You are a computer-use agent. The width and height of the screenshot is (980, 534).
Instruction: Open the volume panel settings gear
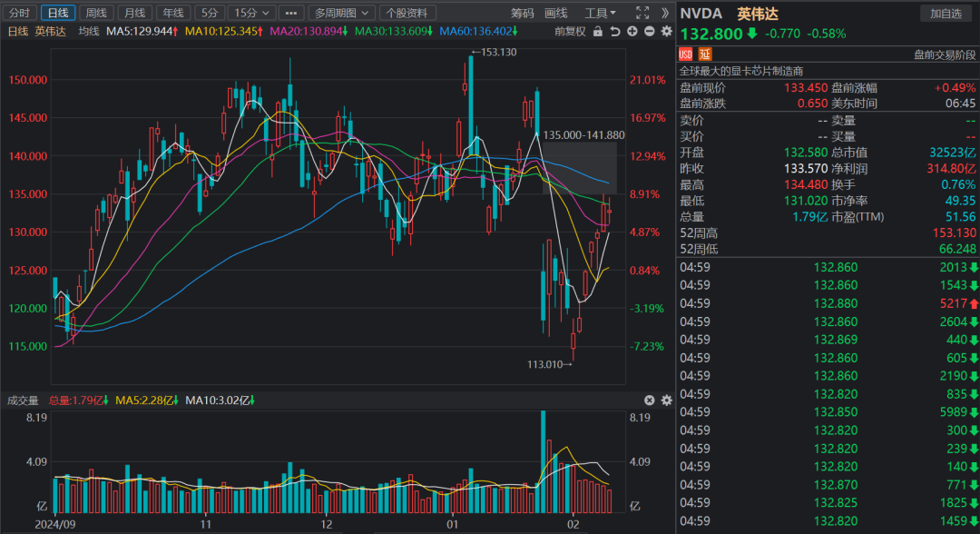(665, 400)
